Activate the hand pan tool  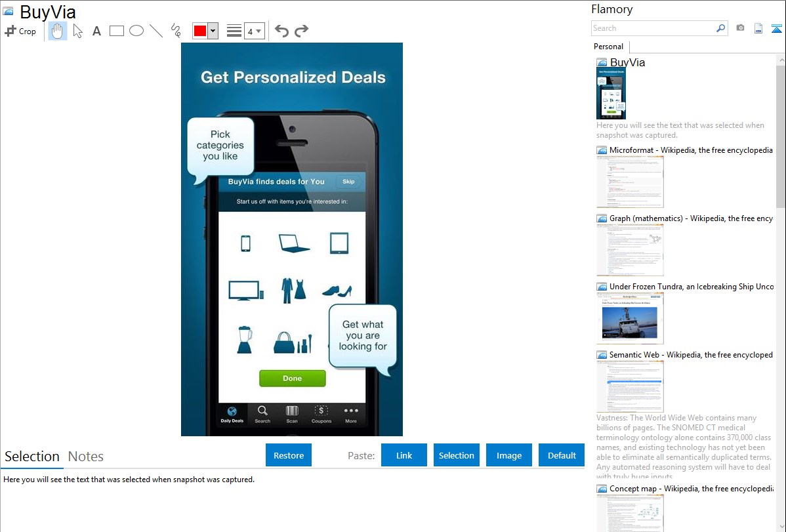click(x=57, y=31)
